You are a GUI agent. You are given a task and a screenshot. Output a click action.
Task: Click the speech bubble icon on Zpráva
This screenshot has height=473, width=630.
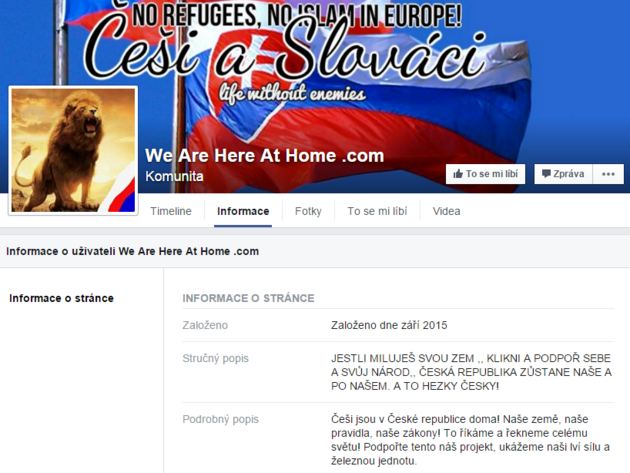coord(546,174)
